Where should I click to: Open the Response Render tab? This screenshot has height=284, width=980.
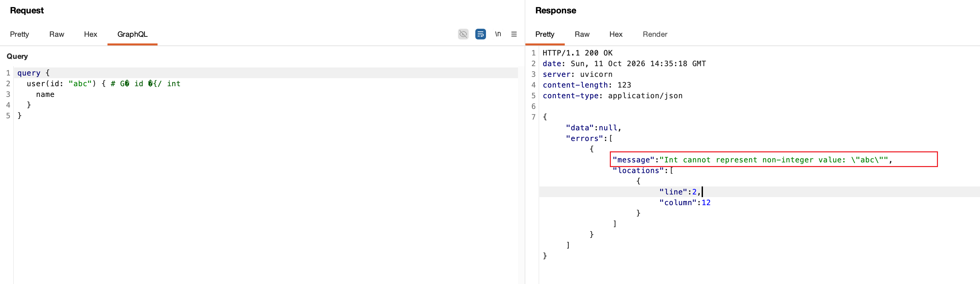point(655,34)
